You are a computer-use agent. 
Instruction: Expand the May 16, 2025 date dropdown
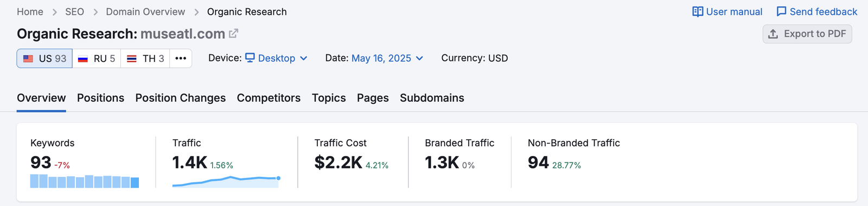click(x=387, y=58)
